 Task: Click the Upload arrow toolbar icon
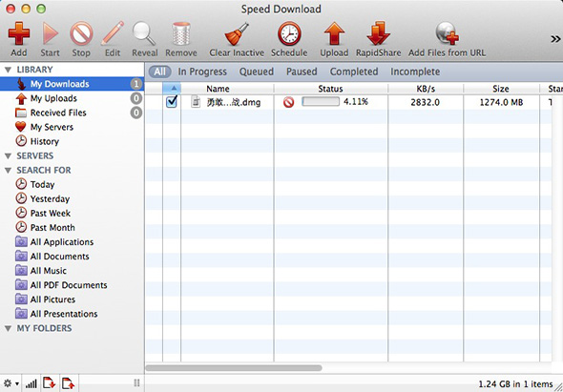click(334, 33)
